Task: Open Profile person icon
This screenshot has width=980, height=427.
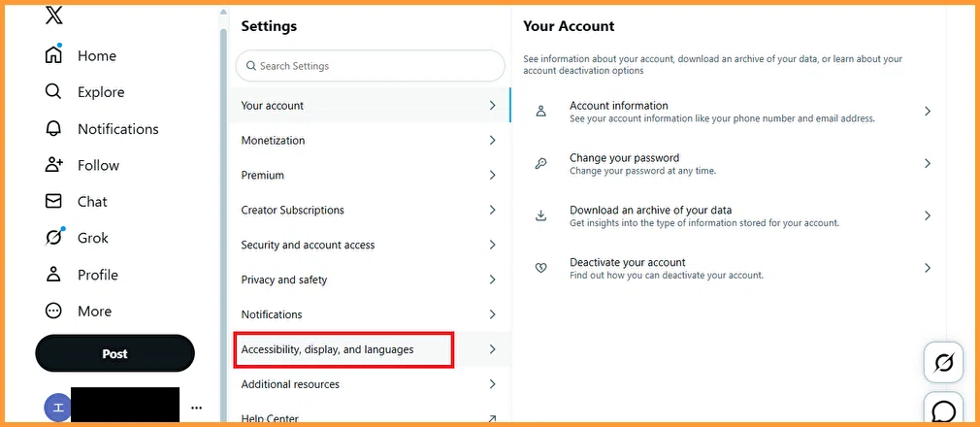Action: point(53,275)
